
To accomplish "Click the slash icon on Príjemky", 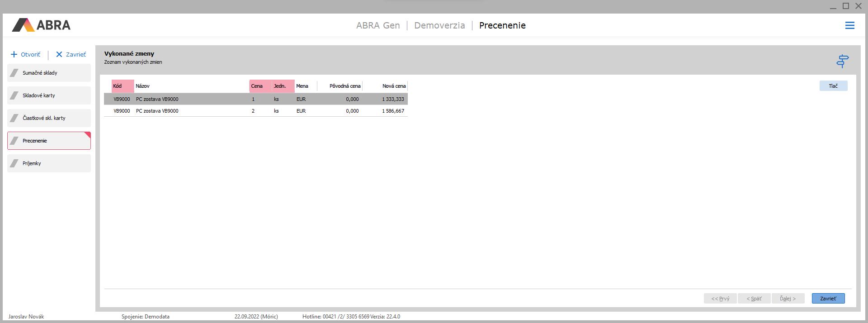I will [14, 163].
